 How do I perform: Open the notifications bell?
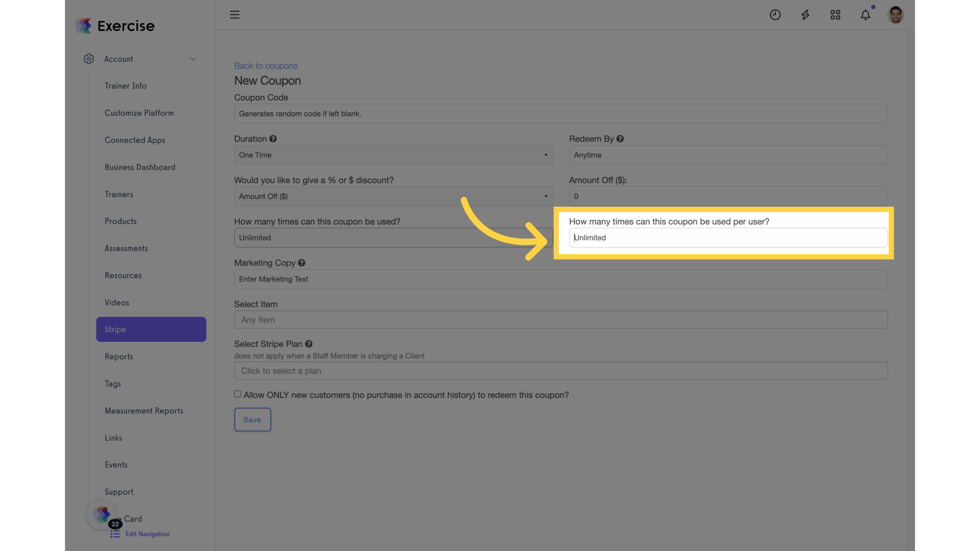coord(866,15)
